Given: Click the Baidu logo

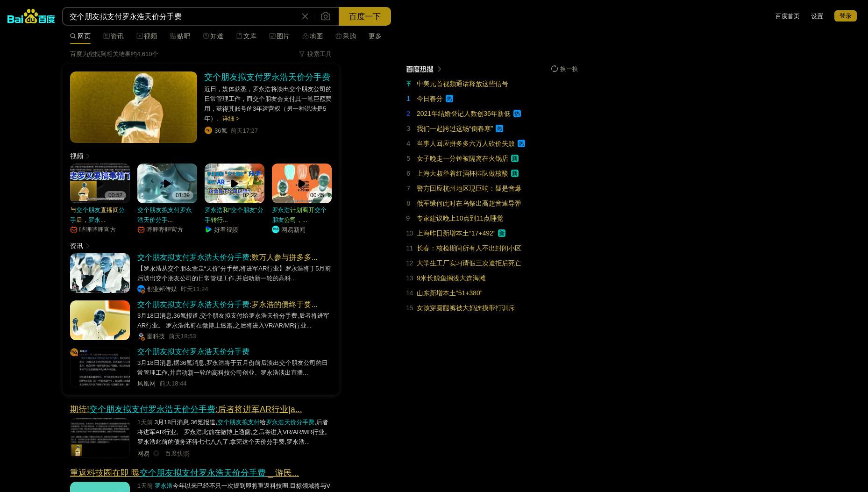Looking at the screenshot, I should point(31,16).
